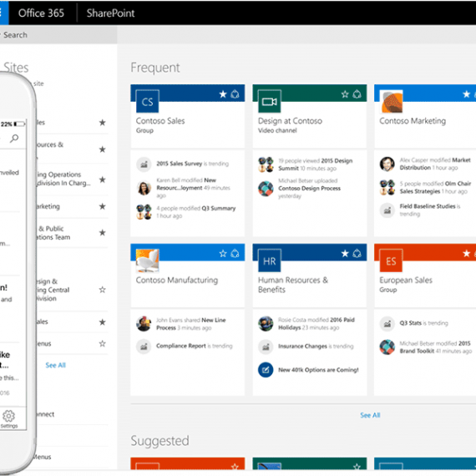
Task: Open the Contoso Marketing title
Action: [413, 121]
